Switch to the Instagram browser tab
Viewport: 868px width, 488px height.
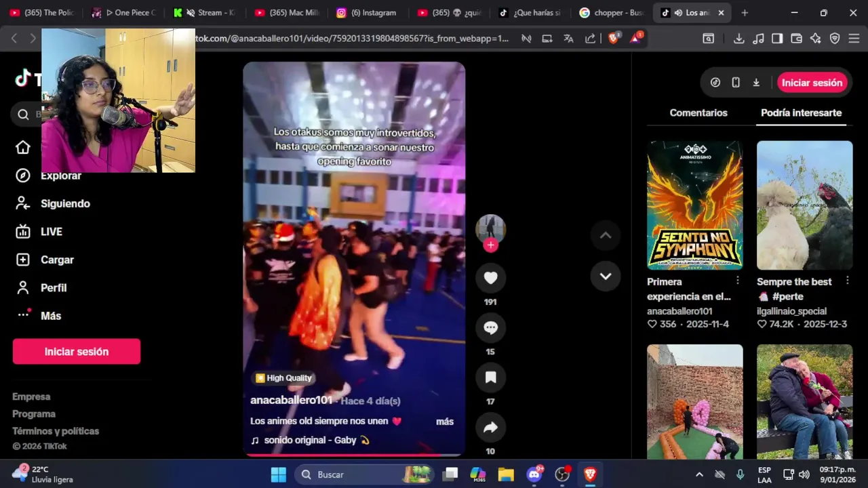tap(368, 13)
